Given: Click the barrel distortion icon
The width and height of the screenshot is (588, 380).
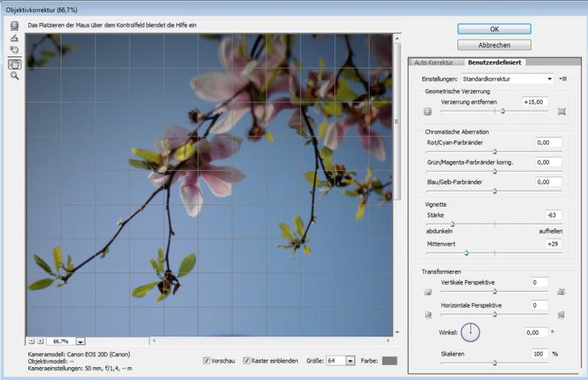Looking at the screenshot, I should click(428, 111).
